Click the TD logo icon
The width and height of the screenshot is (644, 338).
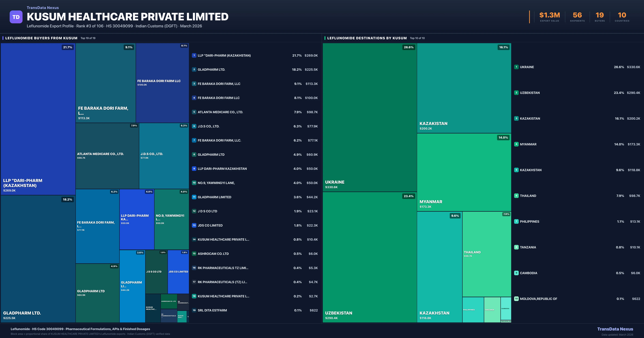[16, 17]
